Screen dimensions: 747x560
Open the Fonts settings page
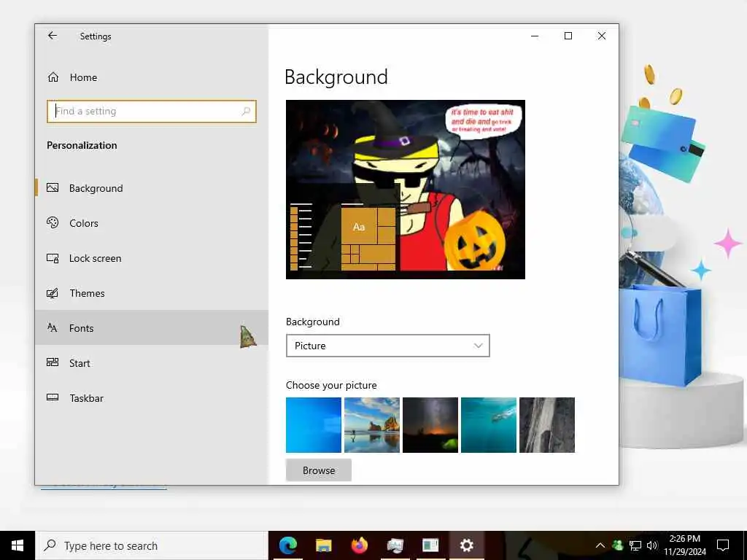click(x=152, y=327)
